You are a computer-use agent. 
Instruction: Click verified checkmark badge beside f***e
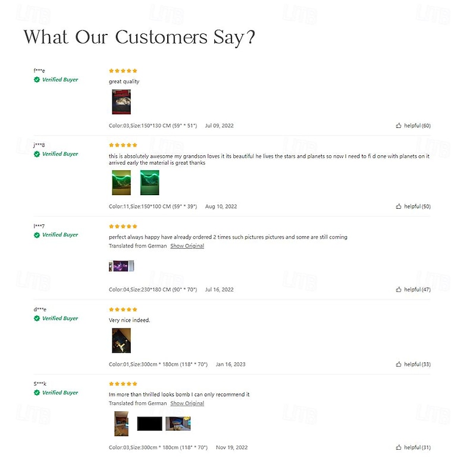point(37,80)
